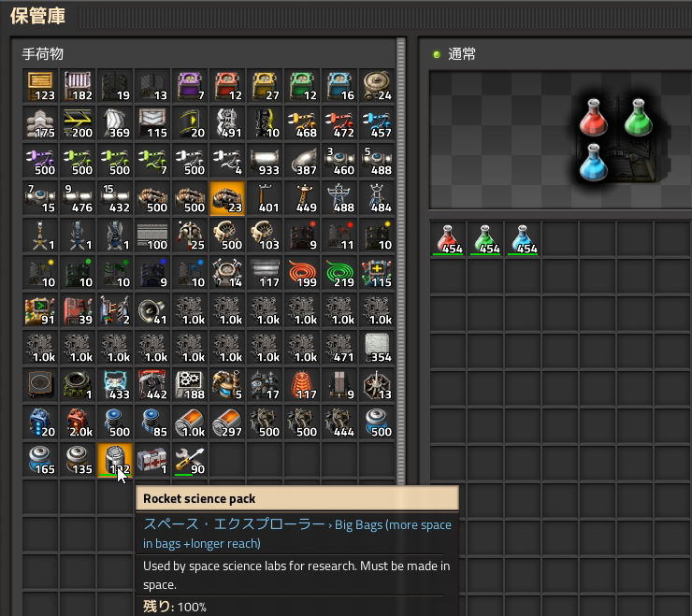This screenshot has width=692, height=616.
Task: Select the red wire coil stack of 199
Action: (x=302, y=273)
